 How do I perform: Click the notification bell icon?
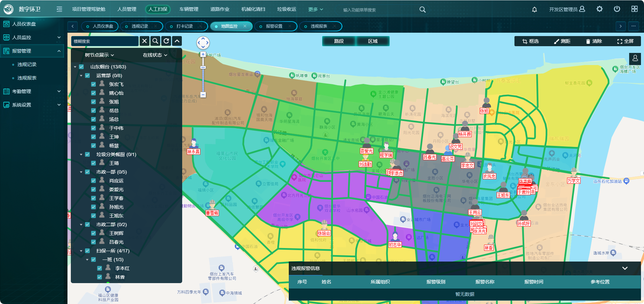click(534, 9)
